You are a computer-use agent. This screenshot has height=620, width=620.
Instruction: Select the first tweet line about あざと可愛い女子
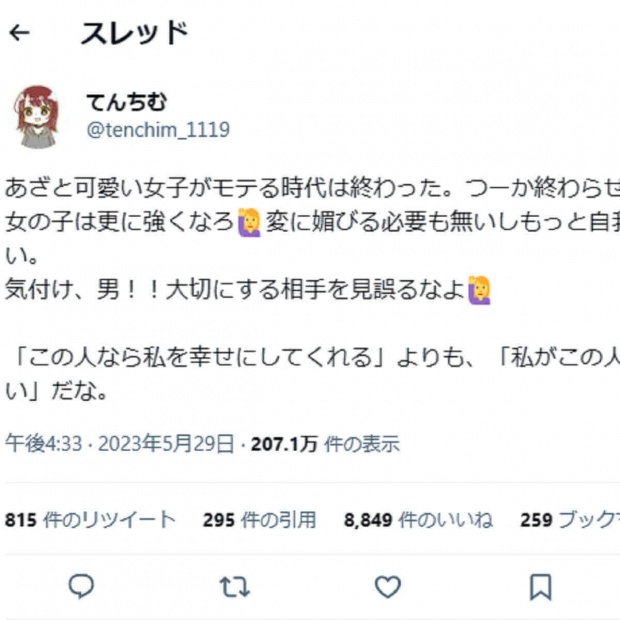(x=312, y=188)
